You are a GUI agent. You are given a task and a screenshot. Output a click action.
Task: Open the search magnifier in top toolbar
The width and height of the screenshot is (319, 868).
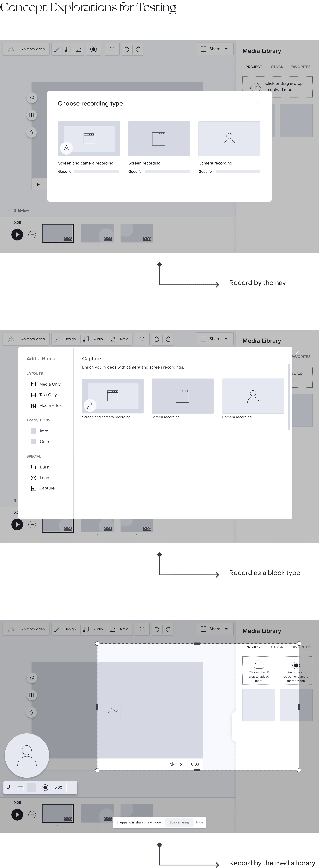click(x=112, y=49)
